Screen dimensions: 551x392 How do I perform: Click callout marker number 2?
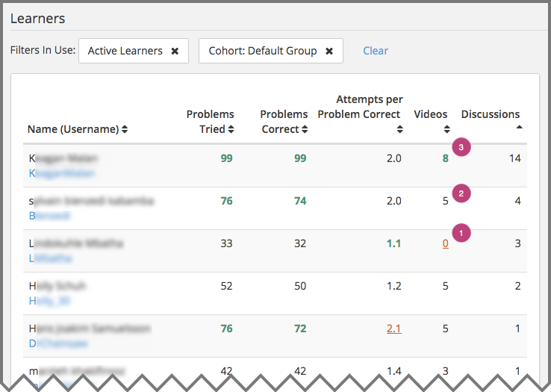click(461, 193)
